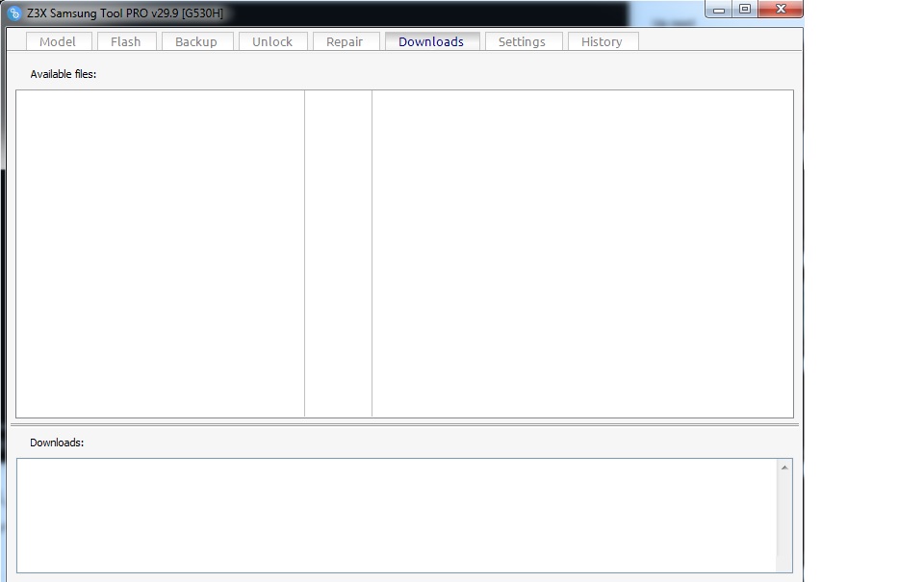Close the Z3X Samsung Tool window

(781, 10)
